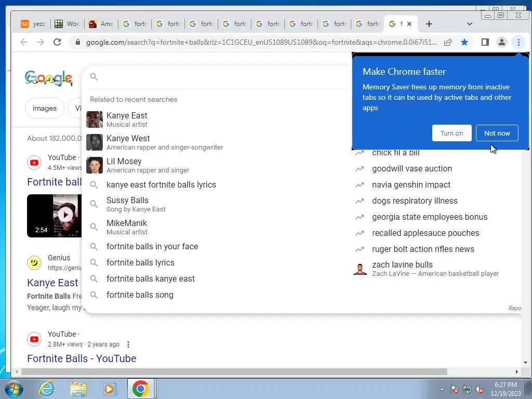Open the three-dot menu beside '2 years ago'
The image size is (532, 399).
click(x=128, y=344)
